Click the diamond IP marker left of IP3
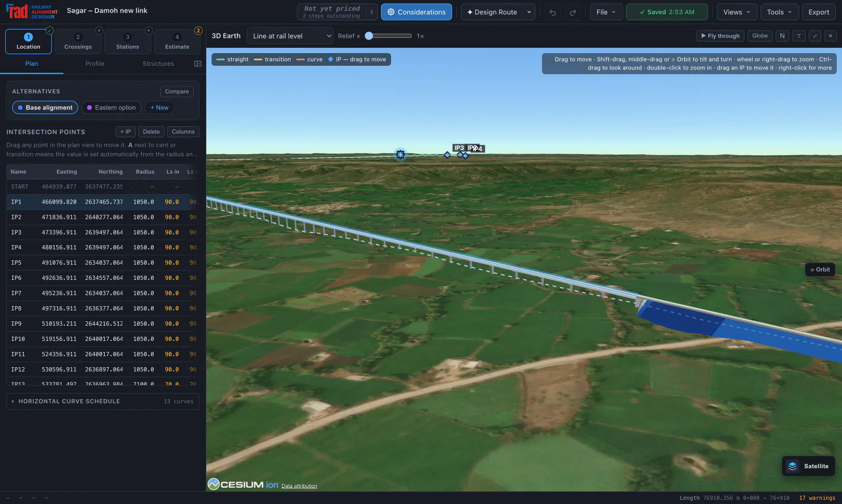This screenshot has width=842, height=504. coord(447,155)
